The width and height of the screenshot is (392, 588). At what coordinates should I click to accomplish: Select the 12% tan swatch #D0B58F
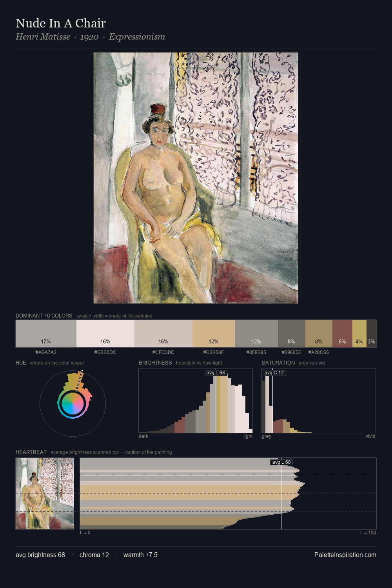214,334
